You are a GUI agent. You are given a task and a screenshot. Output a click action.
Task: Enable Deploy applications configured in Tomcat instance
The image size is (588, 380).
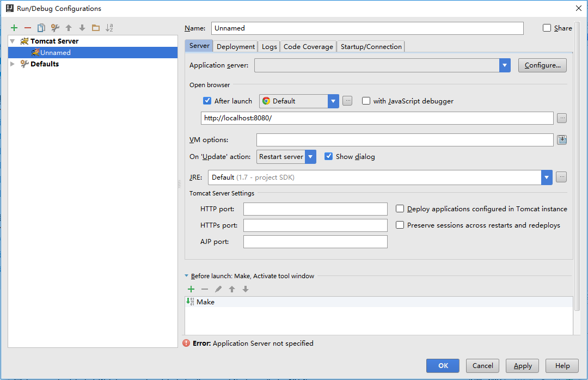[x=400, y=209]
